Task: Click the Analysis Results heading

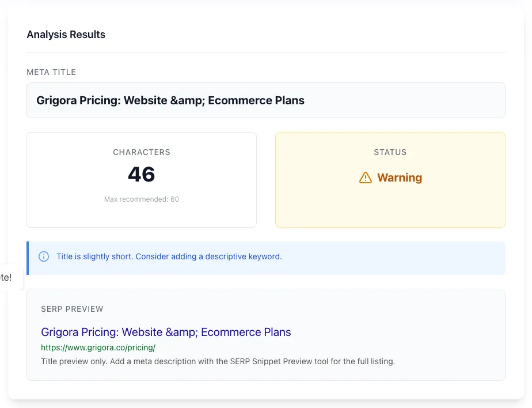Action: tap(66, 35)
